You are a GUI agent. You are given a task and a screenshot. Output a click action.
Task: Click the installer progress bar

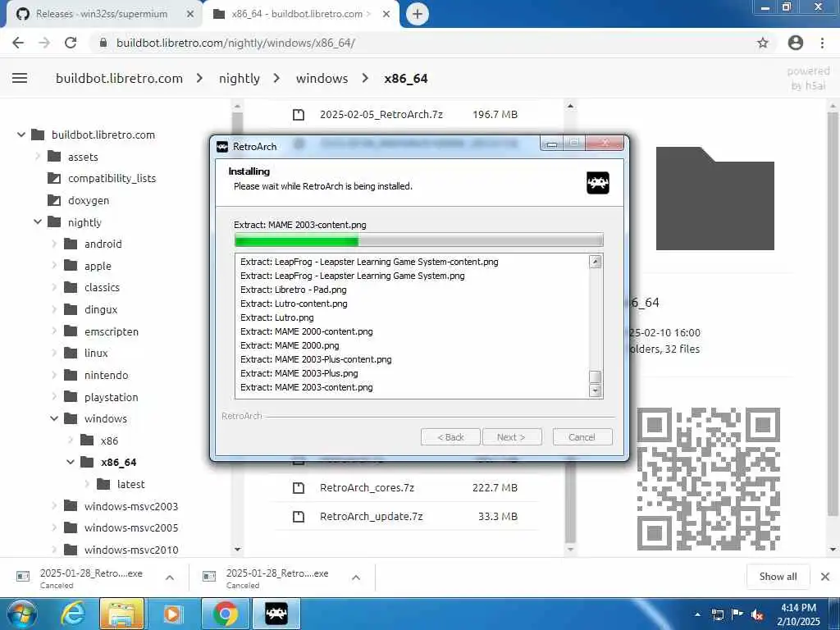[x=418, y=240]
